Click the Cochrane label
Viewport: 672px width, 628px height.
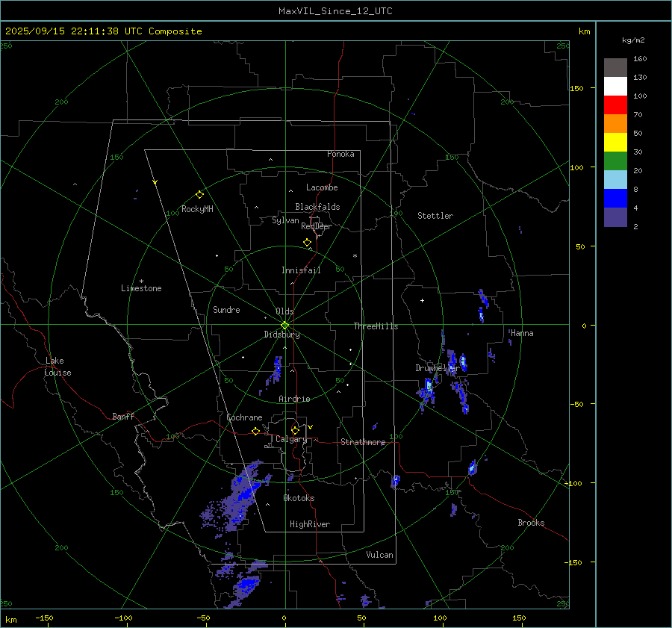[x=244, y=417]
